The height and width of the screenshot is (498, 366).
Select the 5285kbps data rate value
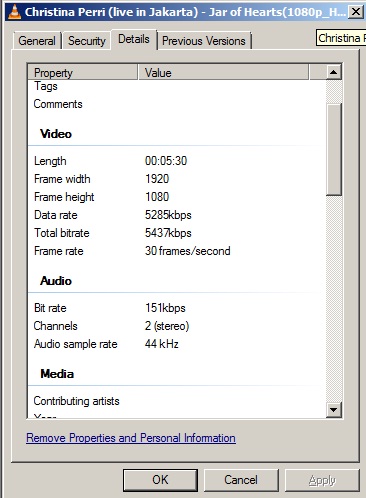pyautogui.click(x=168, y=215)
